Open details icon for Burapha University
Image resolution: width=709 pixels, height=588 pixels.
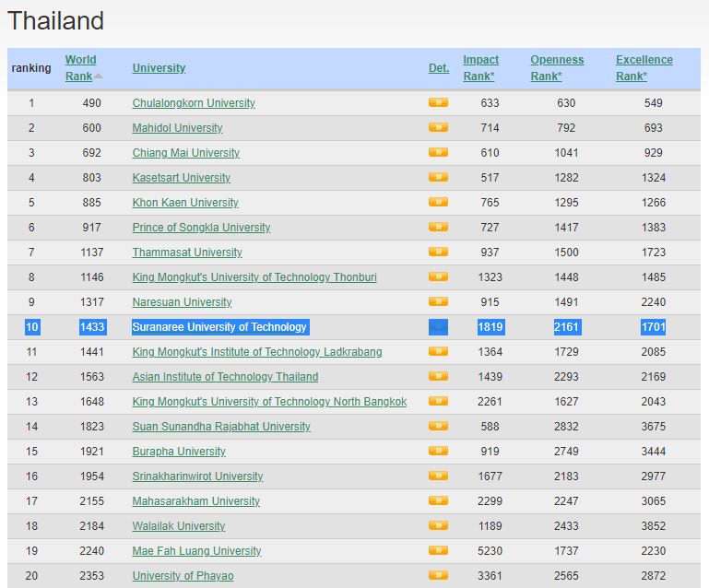[438, 450]
